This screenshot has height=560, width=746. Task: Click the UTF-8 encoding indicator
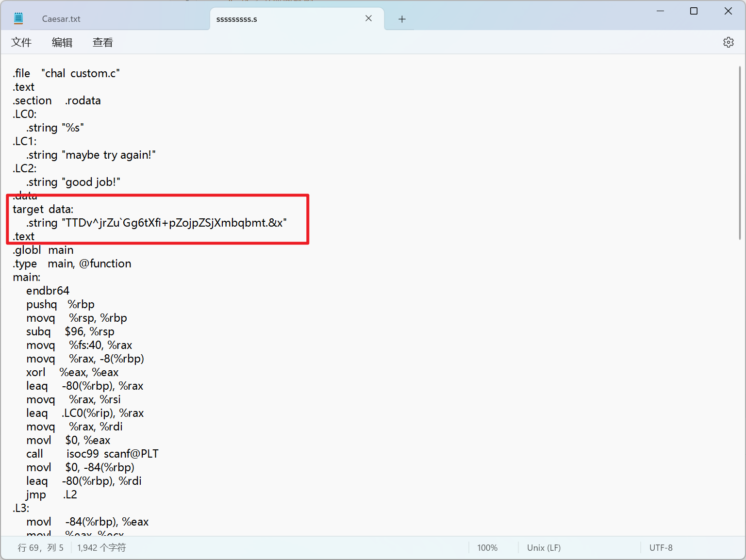[661, 547]
